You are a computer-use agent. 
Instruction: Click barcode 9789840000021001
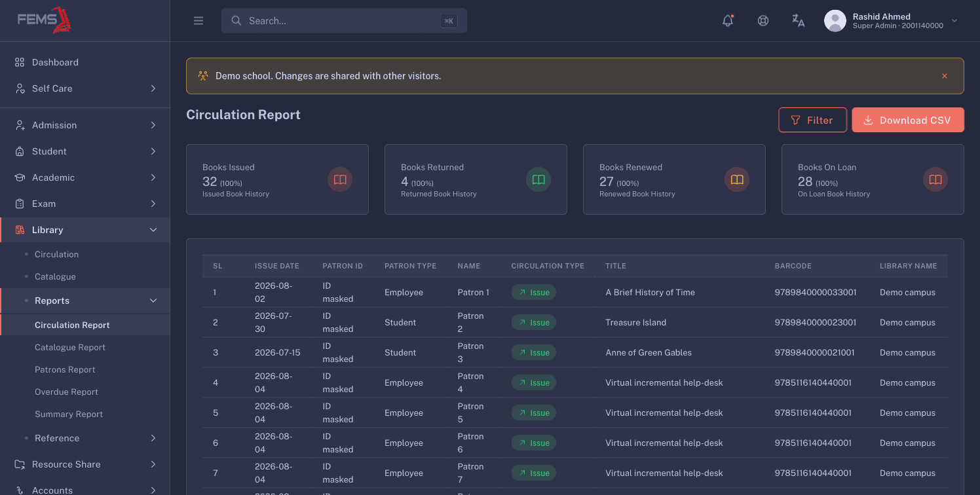click(815, 352)
